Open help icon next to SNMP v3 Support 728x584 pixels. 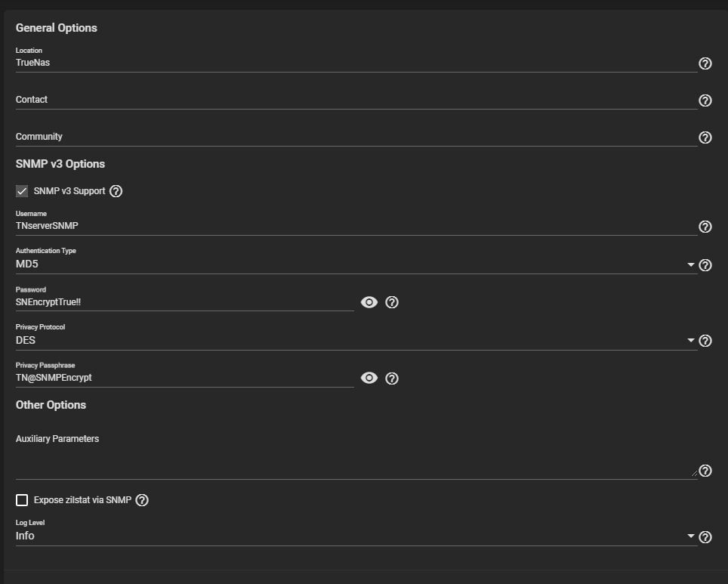[x=116, y=191]
